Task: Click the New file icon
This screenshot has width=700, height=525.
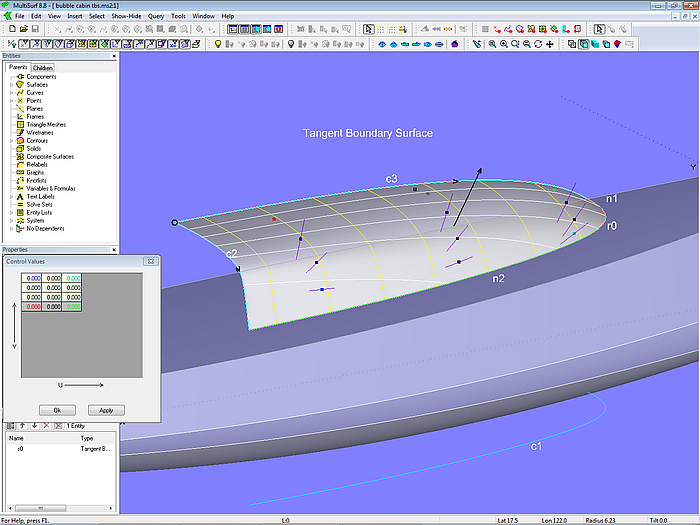Action: pos(10,29)
